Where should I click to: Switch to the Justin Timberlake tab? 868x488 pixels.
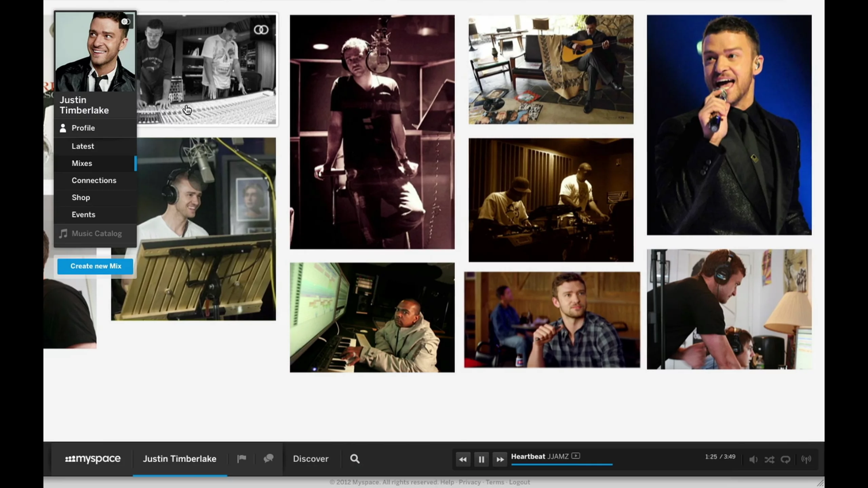tap(180, 459)
